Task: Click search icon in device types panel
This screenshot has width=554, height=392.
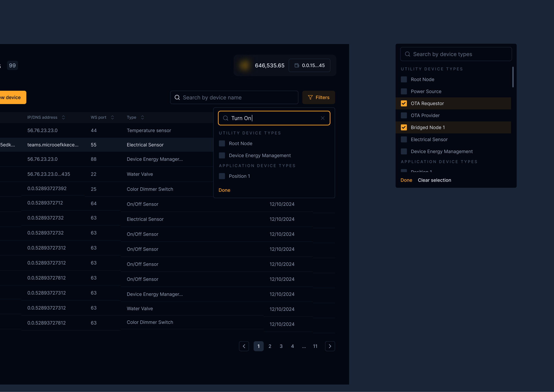Action: tap(407, 54)
